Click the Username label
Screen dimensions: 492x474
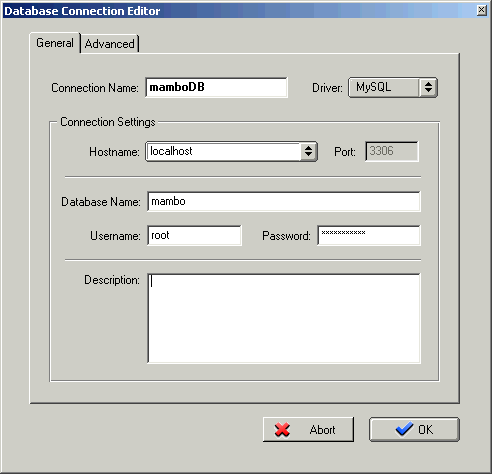point(115,236)
